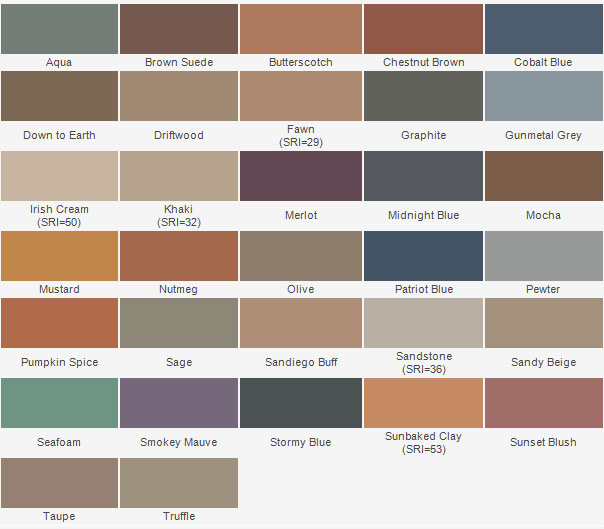604x529 pixels.
Task: Pick the Smokey Mauve swatch
Action: pyautogui.click(x=179, y=403)
